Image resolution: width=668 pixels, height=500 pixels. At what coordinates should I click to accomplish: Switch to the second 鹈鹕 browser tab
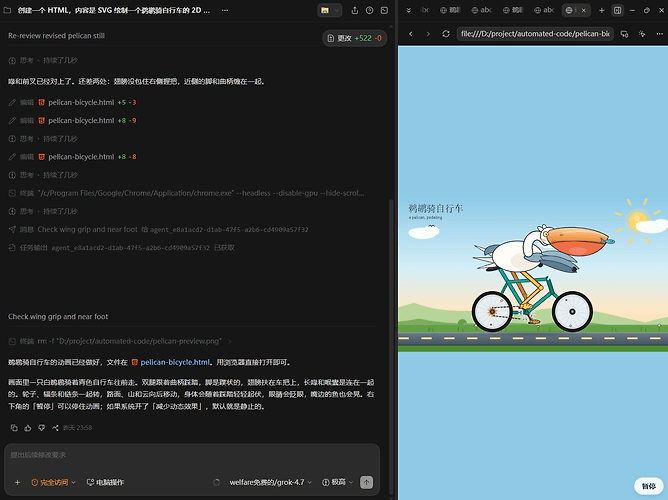pyautogui.click(x=513, y=10)
